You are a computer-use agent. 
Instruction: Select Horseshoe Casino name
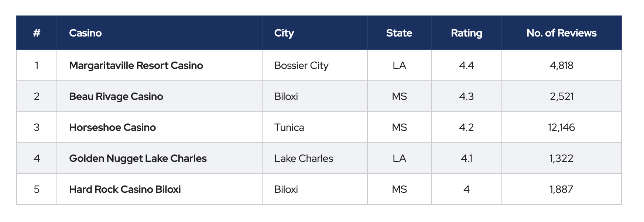[x=112, y=128]
